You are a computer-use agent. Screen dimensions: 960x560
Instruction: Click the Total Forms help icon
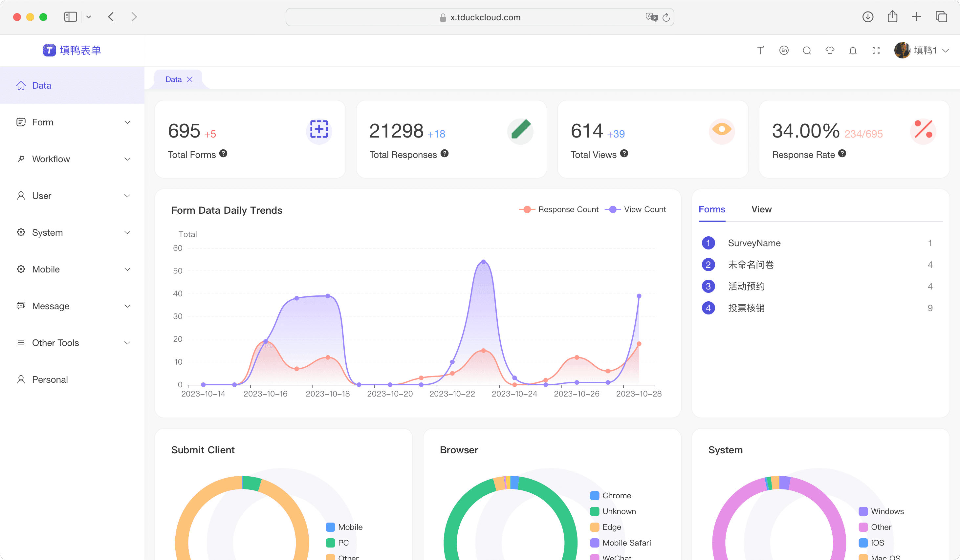click(223, 154)
